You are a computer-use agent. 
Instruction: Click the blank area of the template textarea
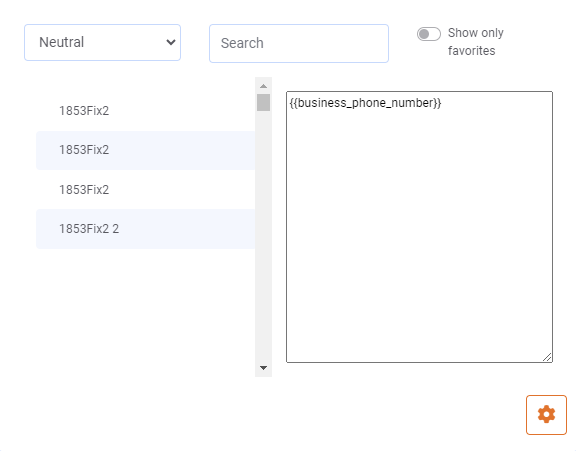419,235
